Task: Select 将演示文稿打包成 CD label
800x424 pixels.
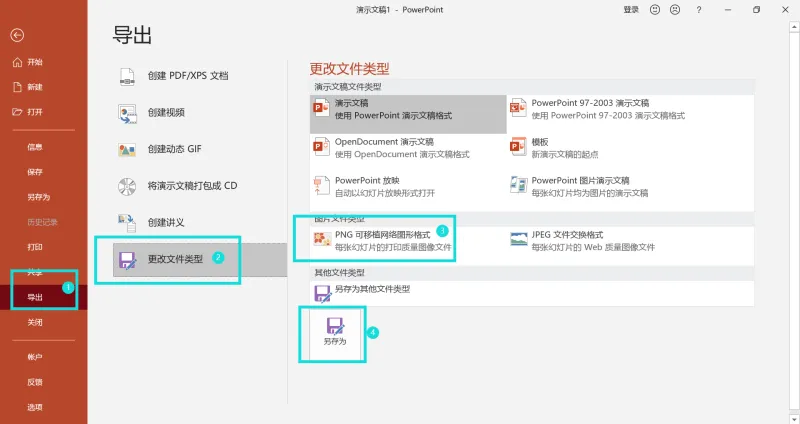Action: click(192, 186)
